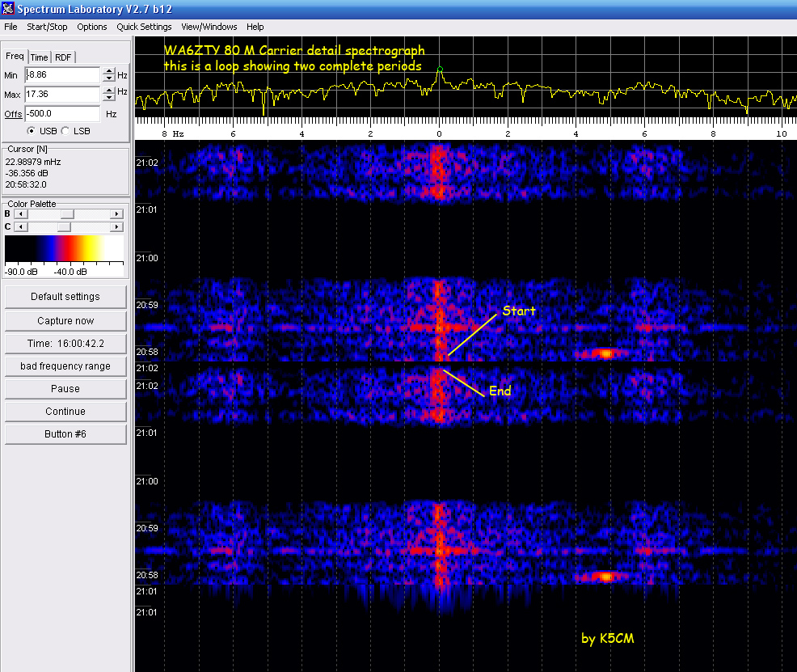Image resolution: width=797 pixels, height=672 pixels.
Task: Click the underlined Offs label
Action: pyautogui.click(x=13, y=114)
